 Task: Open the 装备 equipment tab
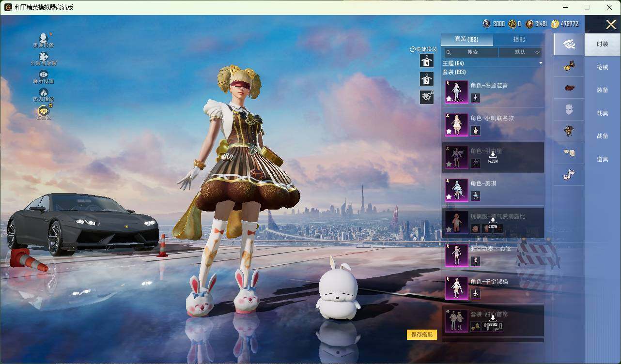click(x=602, y=90)
